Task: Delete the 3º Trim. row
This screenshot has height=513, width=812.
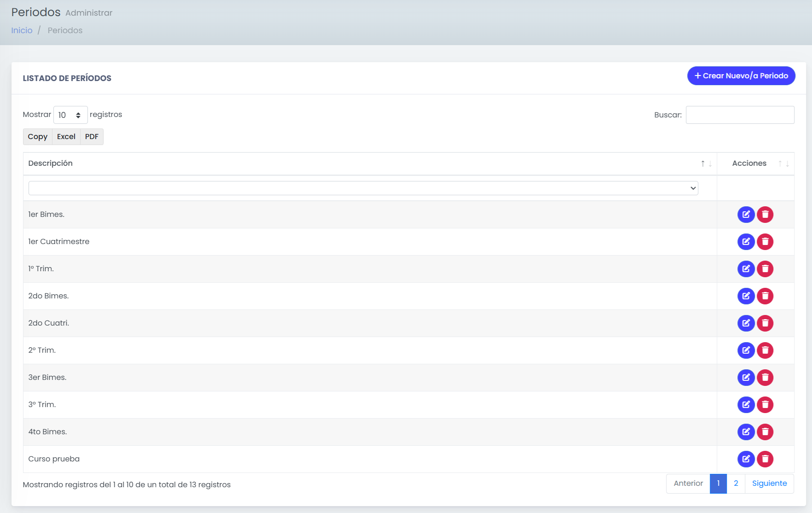Action: click(765, 405)
